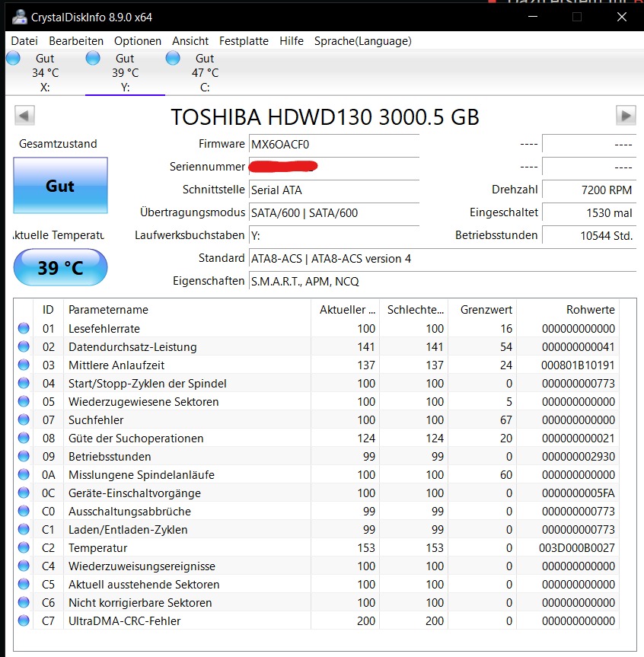Click the Eingeschaltet value 1530 mal

click(x=589, y=213)
